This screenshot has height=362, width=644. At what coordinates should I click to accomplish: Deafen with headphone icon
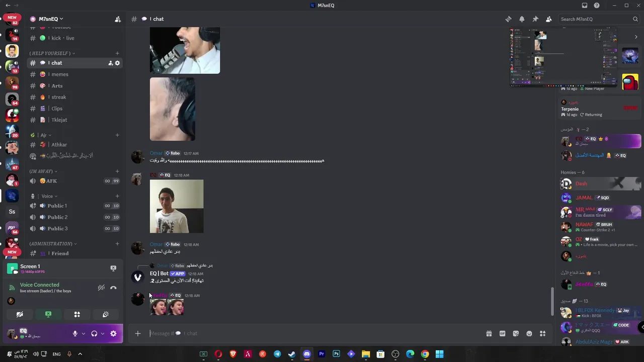pyautogui.click(x=94, y=333)
